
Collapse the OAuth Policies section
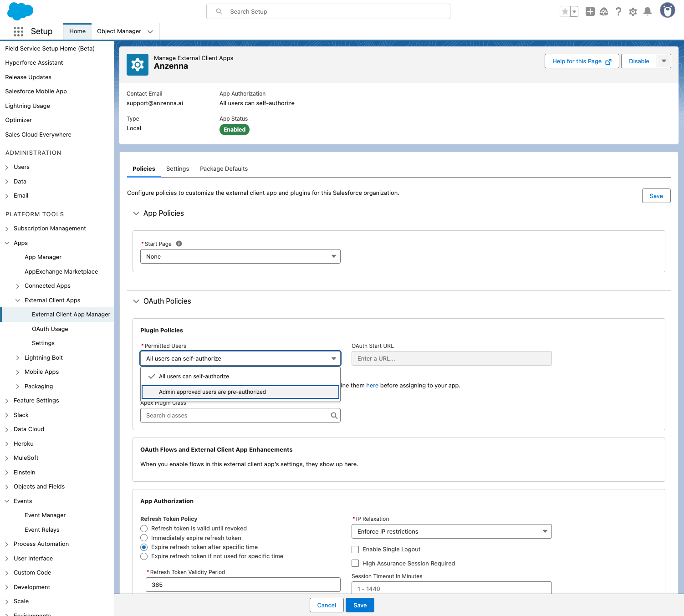pos(136,301)
